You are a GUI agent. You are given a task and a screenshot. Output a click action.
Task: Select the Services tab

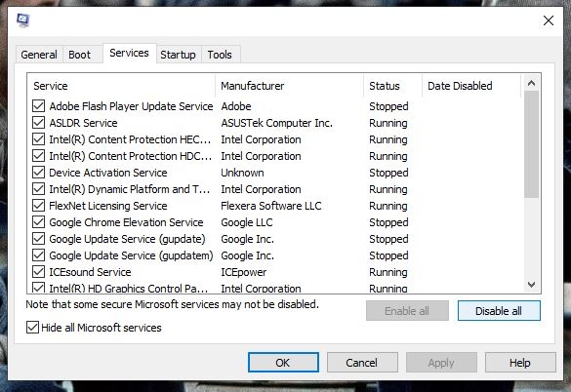129,53
